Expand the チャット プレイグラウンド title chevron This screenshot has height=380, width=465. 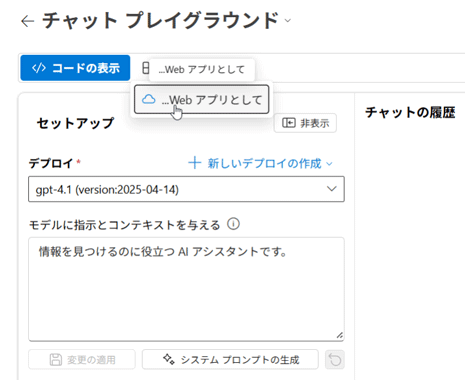click(x=288, y=21)
